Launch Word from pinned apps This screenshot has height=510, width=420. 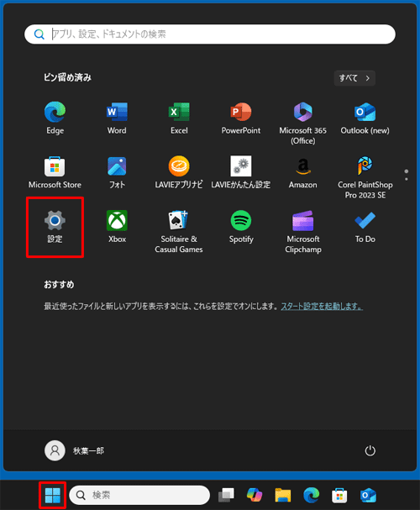click(117, 118)
